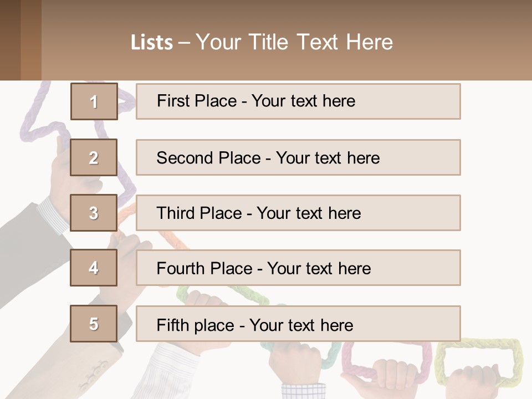This screenshot has width=532, height=399.
Task: Click the slide title text
Action: pos(262,42)
